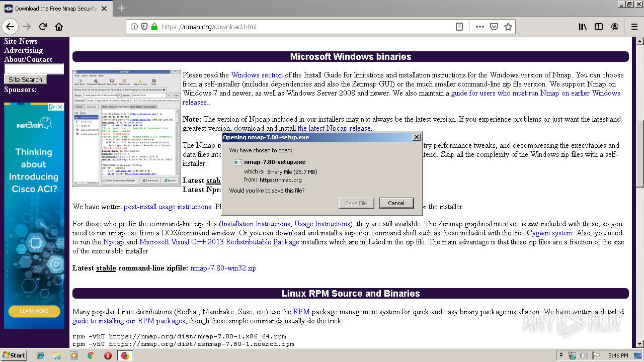The image size is (644, 362).
Task: Download nmap-7.80-win32.zip link
Action: pos(223,268)
